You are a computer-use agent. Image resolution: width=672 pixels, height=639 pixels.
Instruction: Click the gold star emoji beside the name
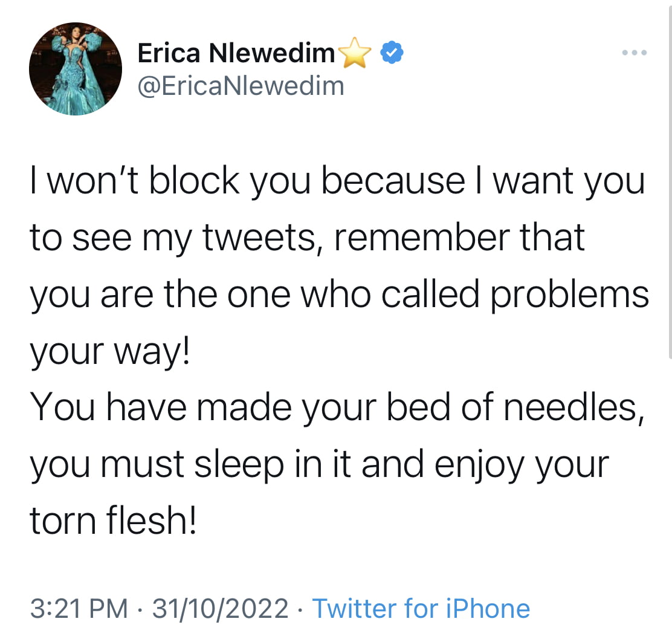pyautogui.click(x=355, y=53)
